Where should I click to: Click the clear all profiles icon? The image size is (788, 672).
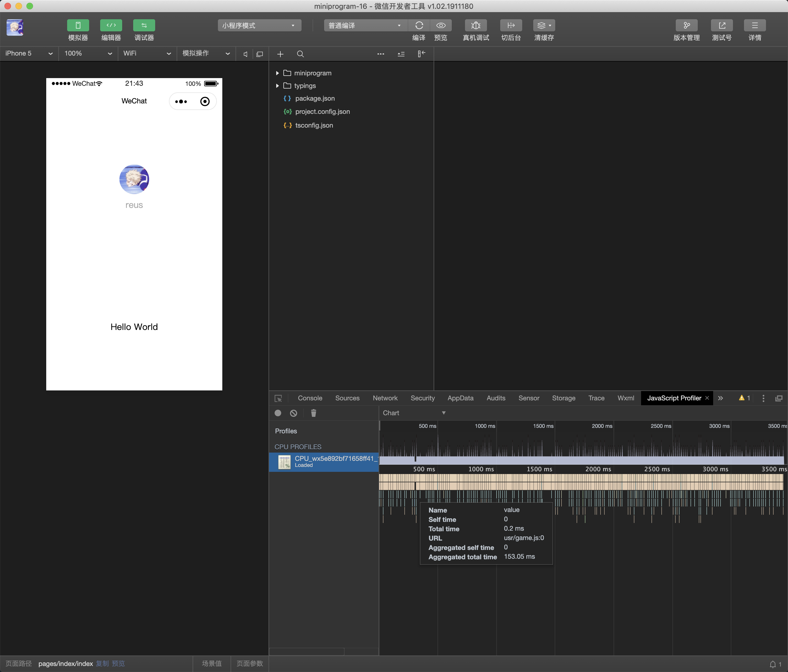tap(294, 413)
